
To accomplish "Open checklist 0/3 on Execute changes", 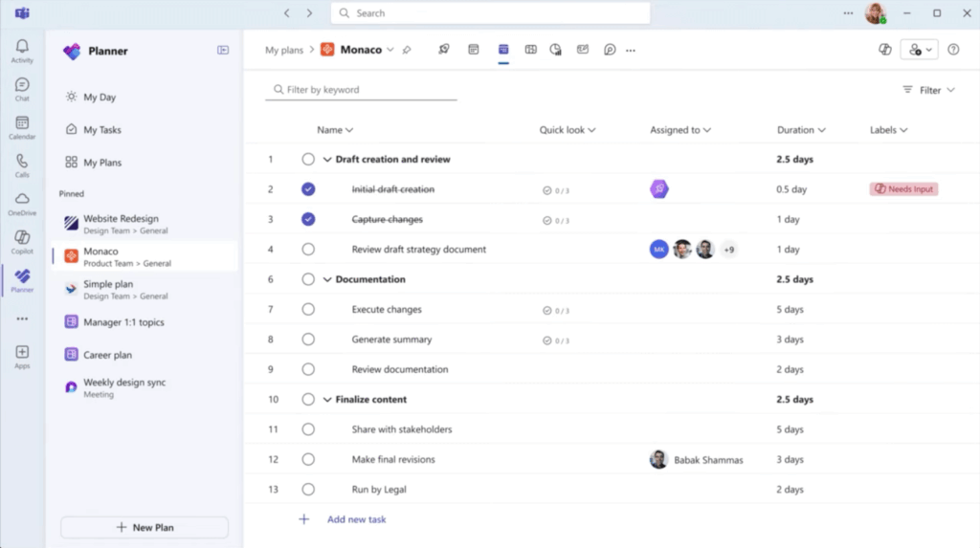I will 556,310.
